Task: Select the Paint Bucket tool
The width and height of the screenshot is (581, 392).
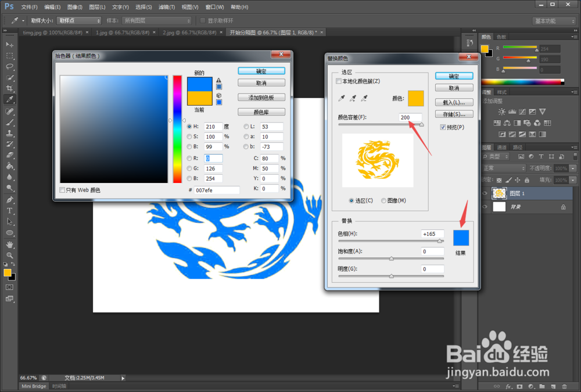Action: (x=10, y=166)
